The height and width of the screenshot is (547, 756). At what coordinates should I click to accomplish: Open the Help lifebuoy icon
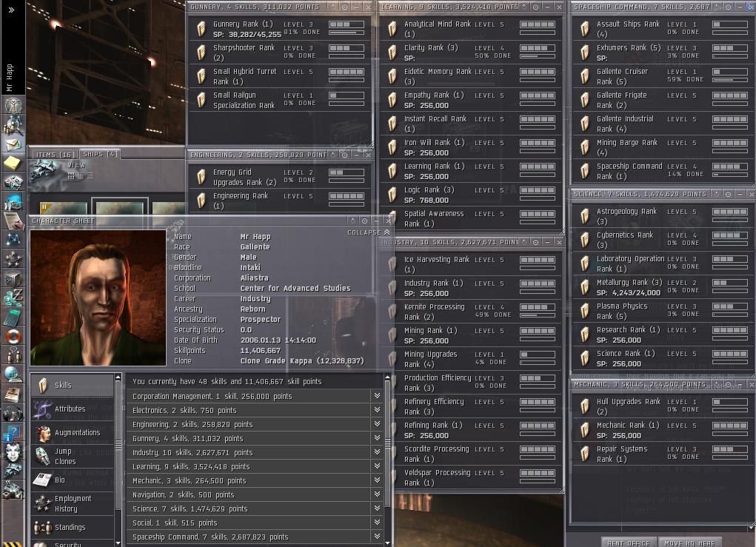(13, 336)
